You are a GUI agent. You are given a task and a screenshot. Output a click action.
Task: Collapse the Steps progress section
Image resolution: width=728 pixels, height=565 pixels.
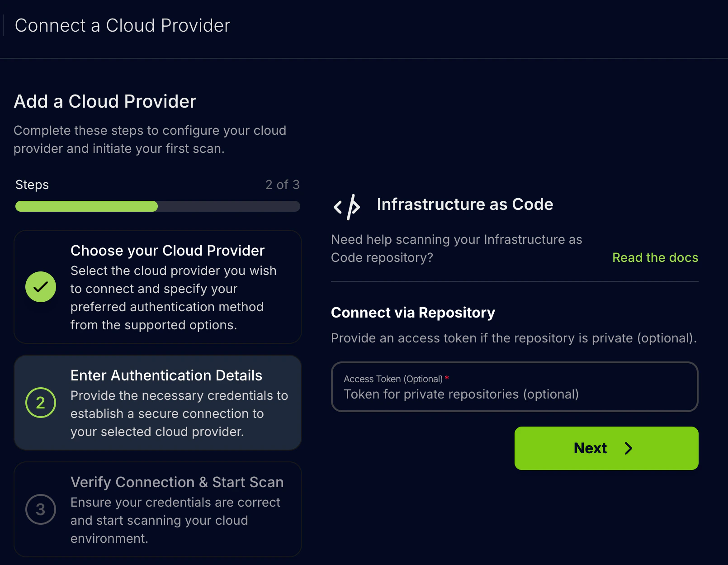point(32,185)
